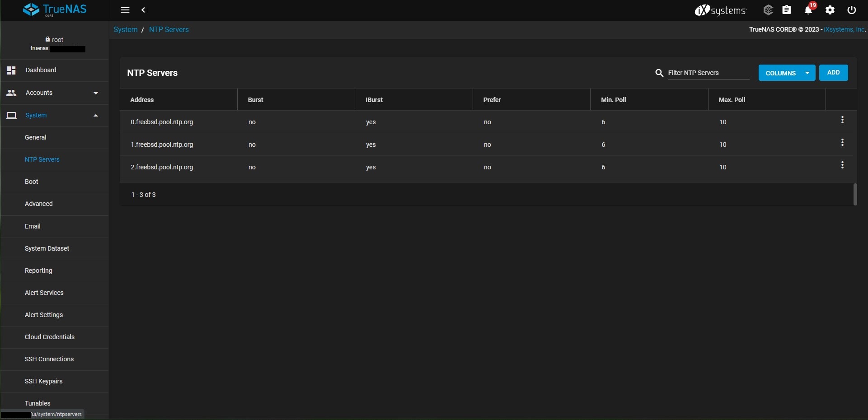Click the ADD button
This screenshot has height=420, width=868.
pos(833,72)
